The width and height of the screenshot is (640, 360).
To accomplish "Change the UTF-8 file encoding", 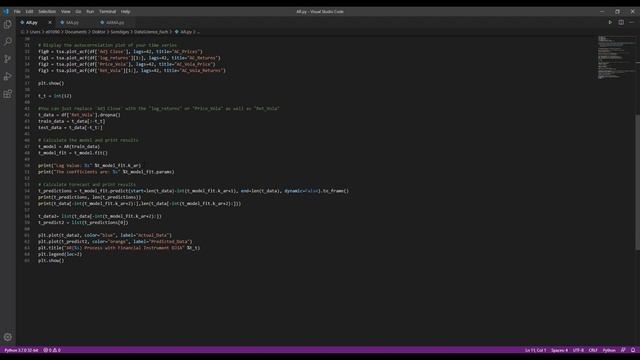I will tap(578, 350).
